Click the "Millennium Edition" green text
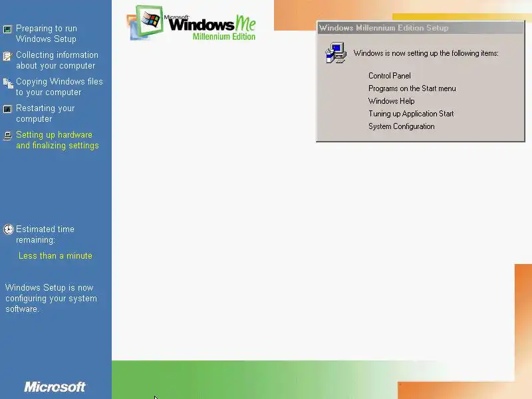Image resolution: width=532 pixels, height=399 pixels. click(224, 37)
